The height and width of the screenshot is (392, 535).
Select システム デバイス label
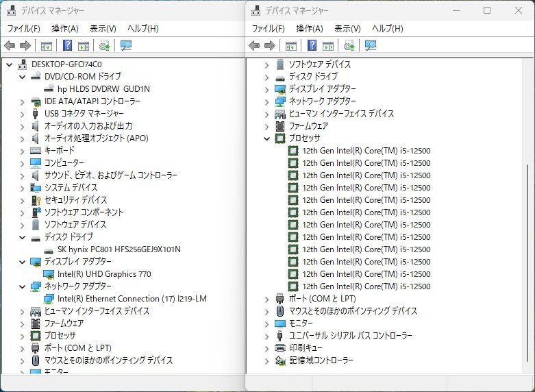pyautogui.click(x=71, y=188)
